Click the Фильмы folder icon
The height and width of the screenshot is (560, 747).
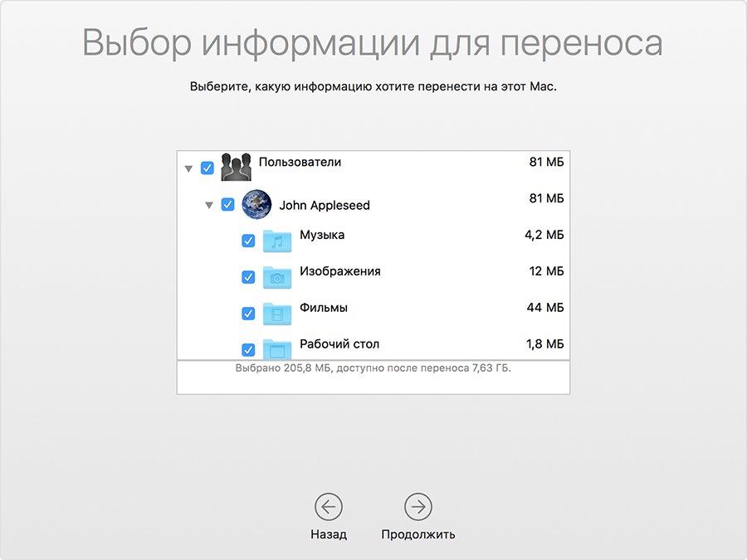tap(276, 314)
